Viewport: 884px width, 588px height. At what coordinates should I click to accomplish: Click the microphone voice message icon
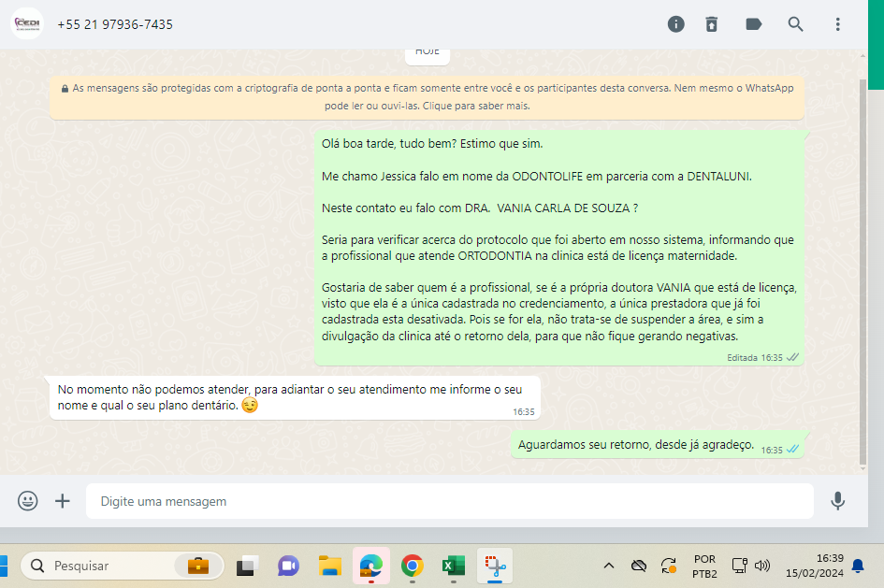pyautogui.click(x=838, y=501)
